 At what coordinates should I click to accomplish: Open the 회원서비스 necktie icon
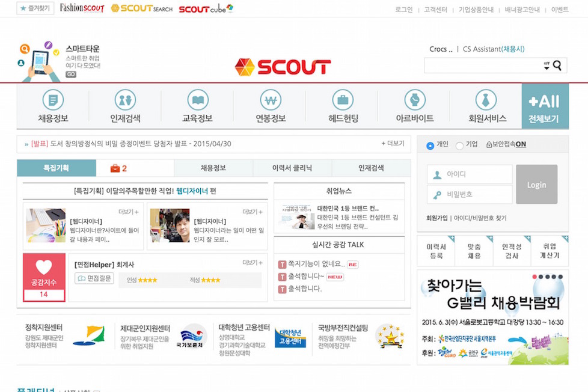tap(486, 100)
